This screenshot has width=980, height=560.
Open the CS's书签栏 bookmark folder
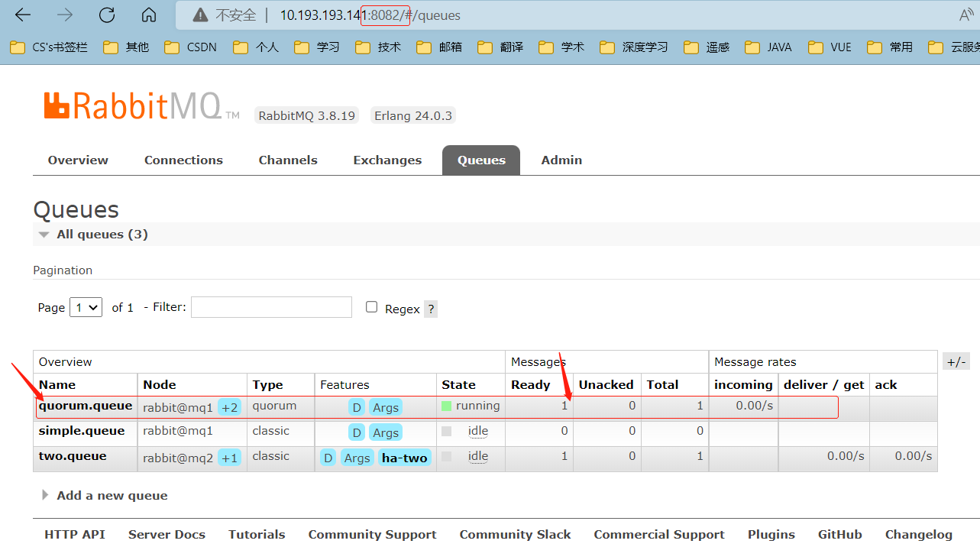pyautogui.click(x=49, y=47)
